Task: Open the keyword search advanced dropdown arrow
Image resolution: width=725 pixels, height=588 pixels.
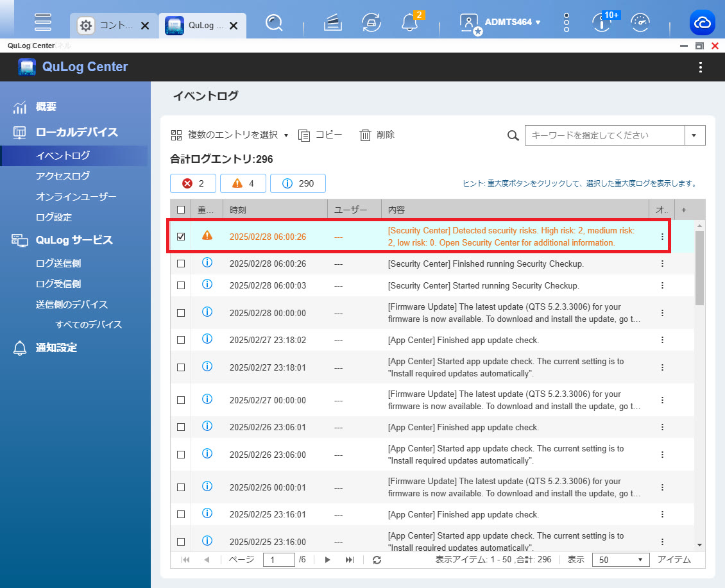Action: (x=694, y=135)
